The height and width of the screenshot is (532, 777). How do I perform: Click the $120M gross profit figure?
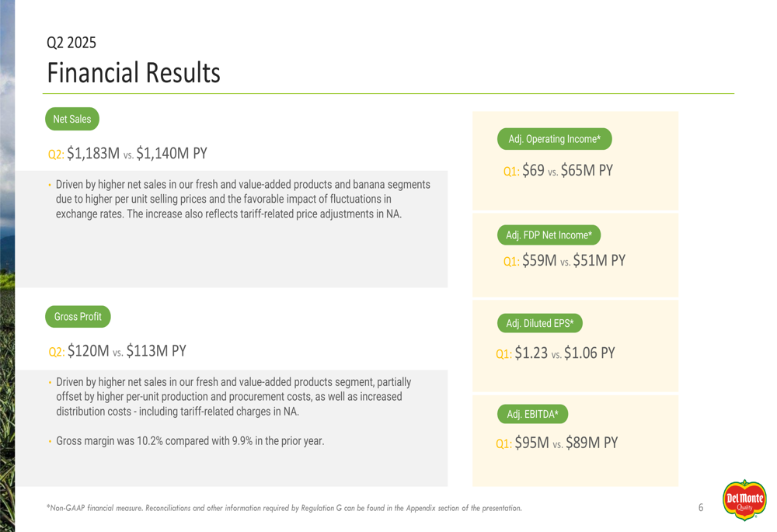[x=89, y=351]
